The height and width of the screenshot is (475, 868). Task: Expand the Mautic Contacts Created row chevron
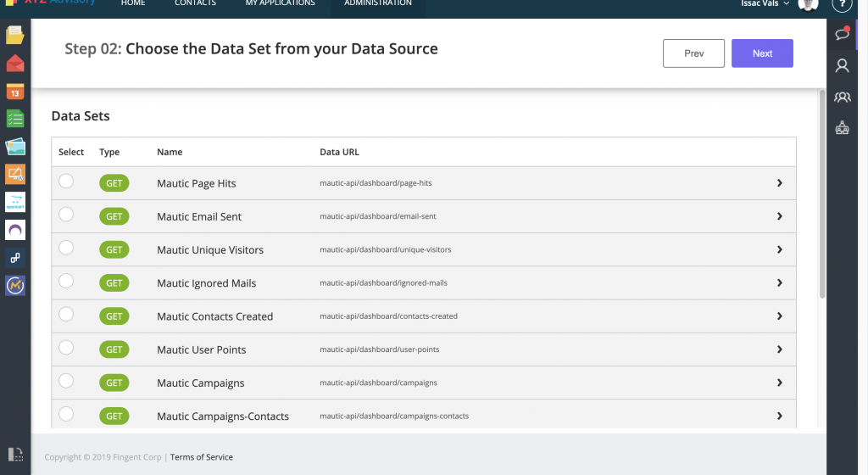click(780, 316)
